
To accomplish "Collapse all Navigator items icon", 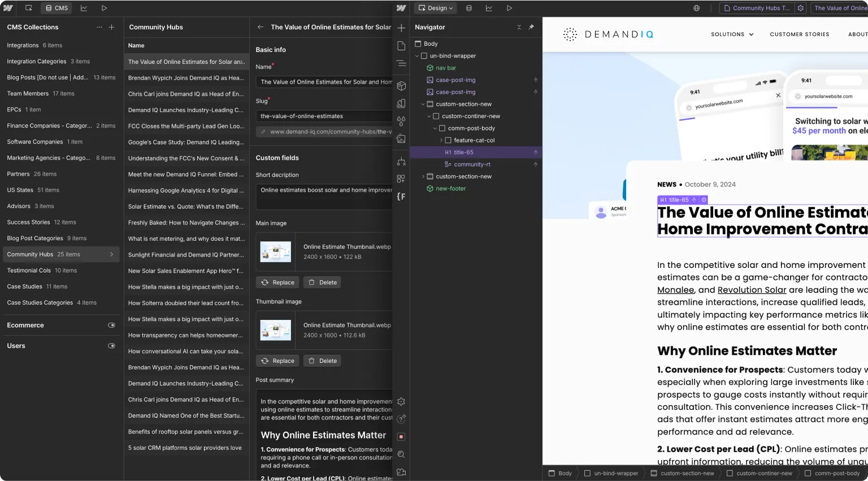I will [x=519, y=27].
